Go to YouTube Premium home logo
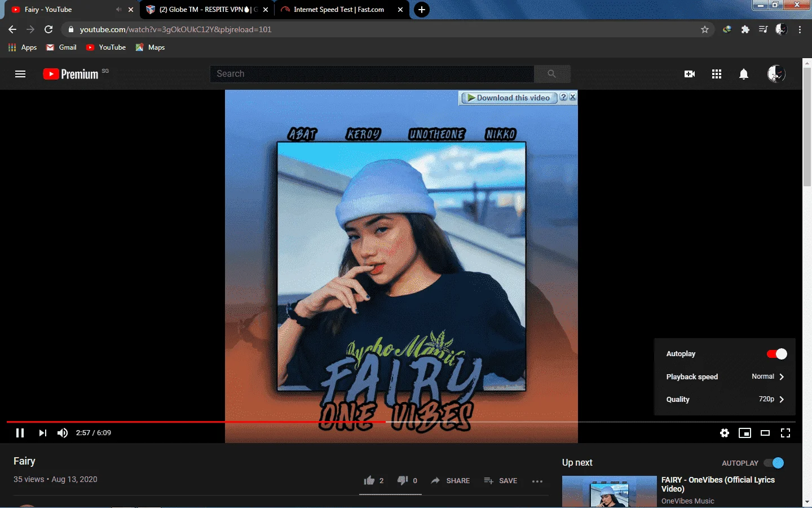 click(70, 74)
